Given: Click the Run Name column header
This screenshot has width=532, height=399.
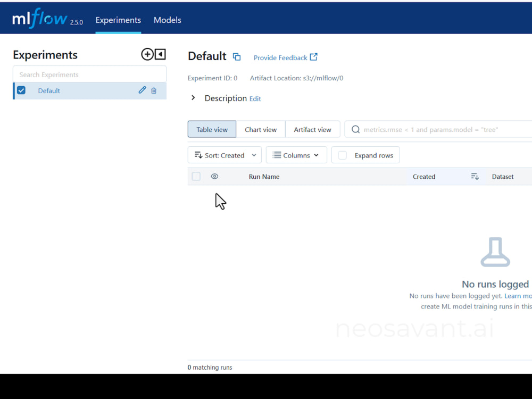Looking at the screenshot, I should tap(264, 177).
